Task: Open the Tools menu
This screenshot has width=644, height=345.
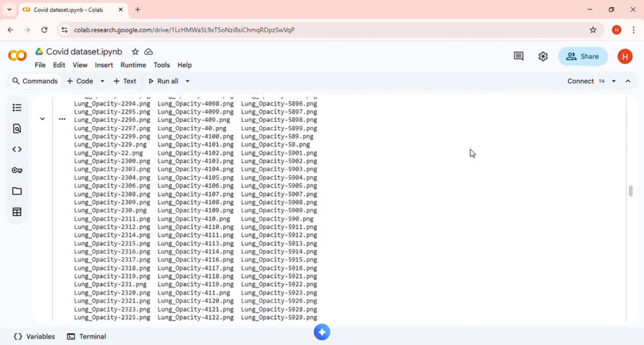Action: 162,65
